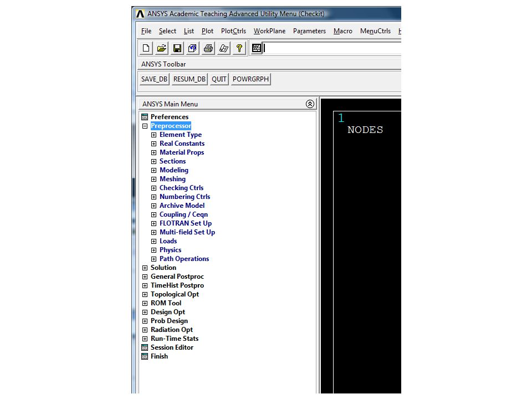532x399 pixels.
Task: Expand the Element Type node
Action: [154, 135]
